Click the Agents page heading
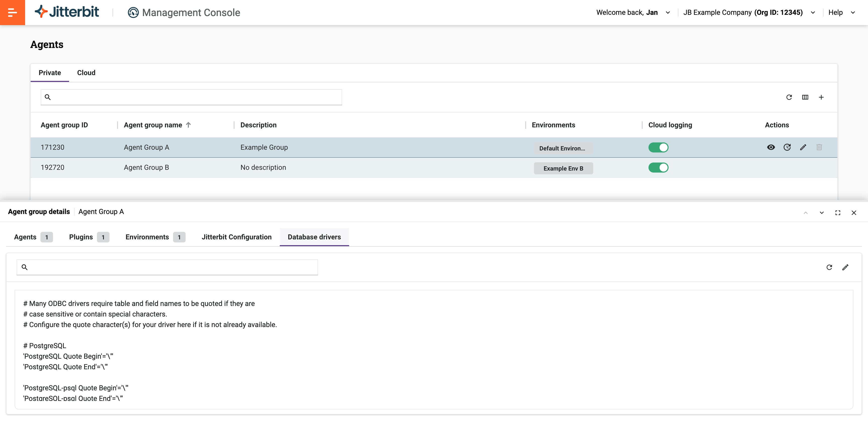Image resolution: width=868 pixels, height=421 pixels. pyautogui.click(x=47, y=44)
